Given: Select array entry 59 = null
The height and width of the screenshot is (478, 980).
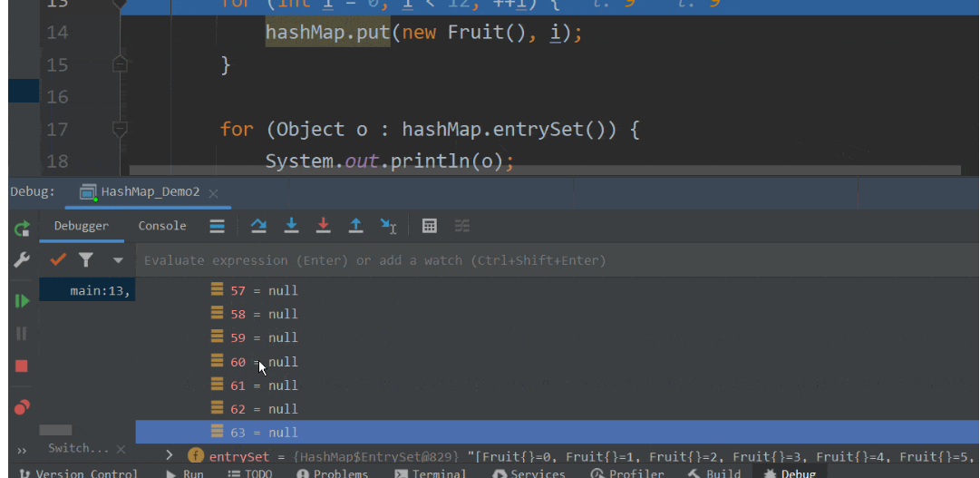Looking at the screenshot, I should pyautogui.click(x=264, y=337).
